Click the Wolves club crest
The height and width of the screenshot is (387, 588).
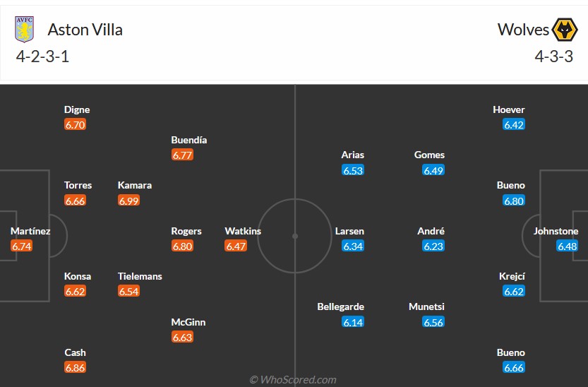[x=563, y=30]
